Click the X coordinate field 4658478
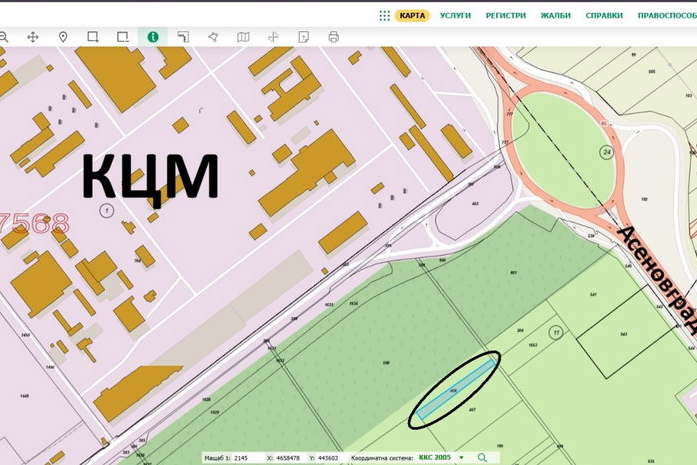This screenshot has width=697, height=465. pos(288,458)
